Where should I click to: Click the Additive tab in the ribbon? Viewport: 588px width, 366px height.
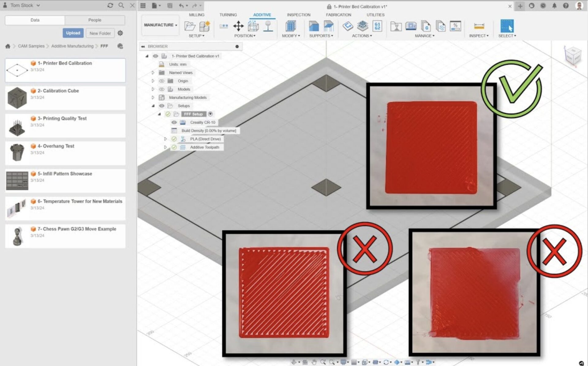262,14
